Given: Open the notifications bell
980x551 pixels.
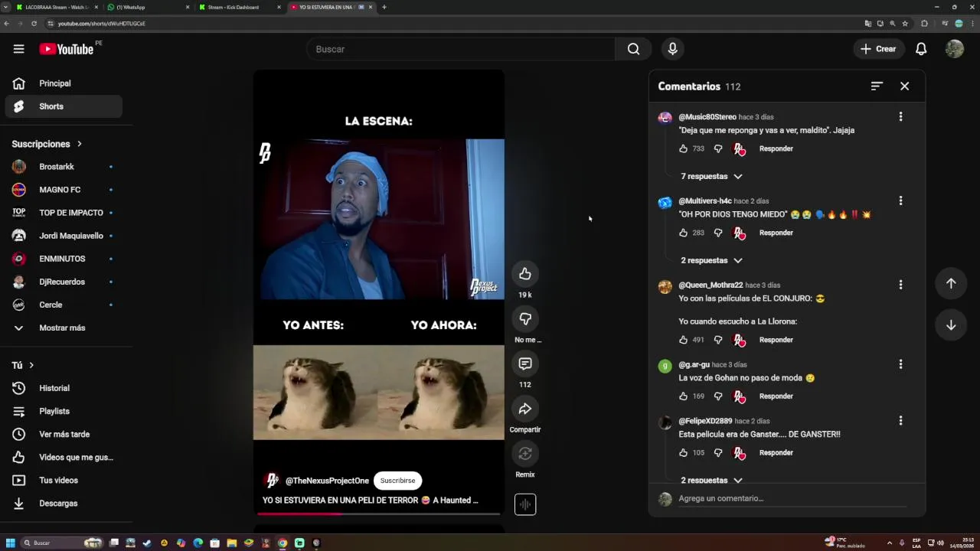Looking at the screenshot, I should [x=921, y=49].
